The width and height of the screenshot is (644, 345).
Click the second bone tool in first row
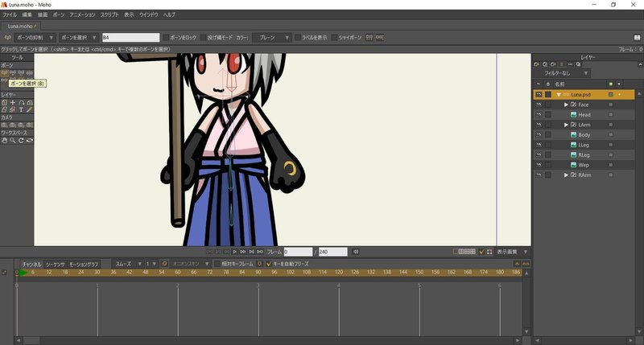click(x=13, y=72)
